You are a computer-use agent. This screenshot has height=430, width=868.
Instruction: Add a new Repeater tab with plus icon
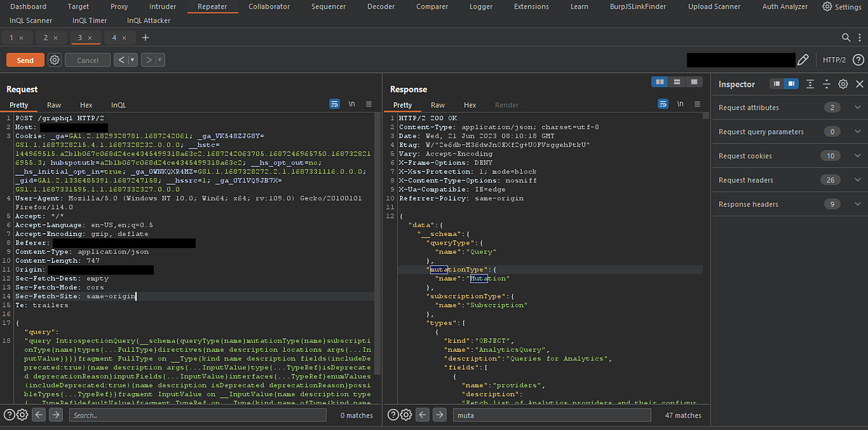[145, 37]
